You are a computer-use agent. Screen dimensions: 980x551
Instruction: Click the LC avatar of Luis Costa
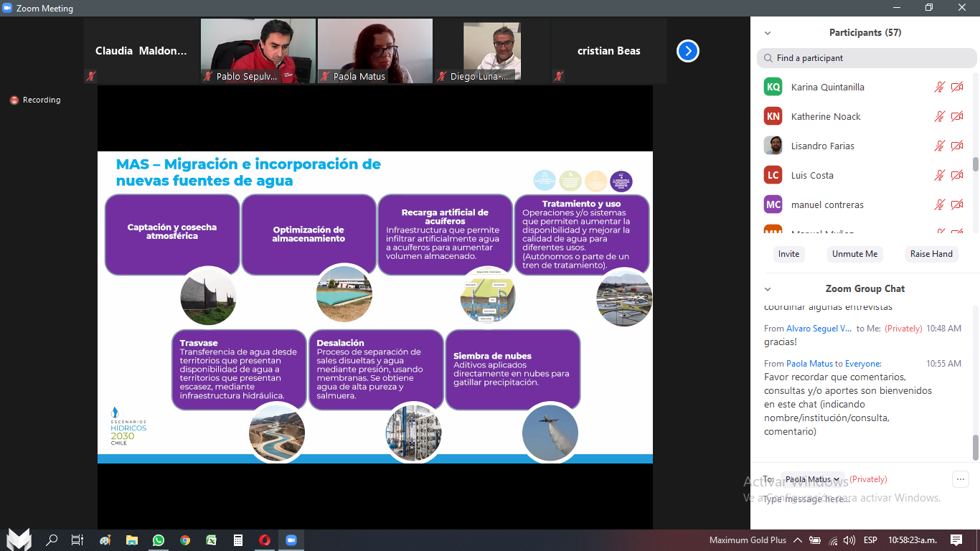[x=773, y=175]
